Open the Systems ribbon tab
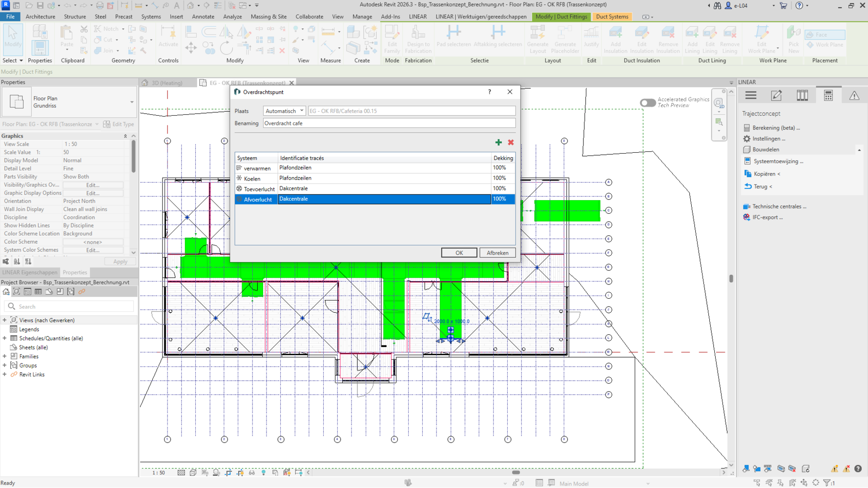 [151, 17]
